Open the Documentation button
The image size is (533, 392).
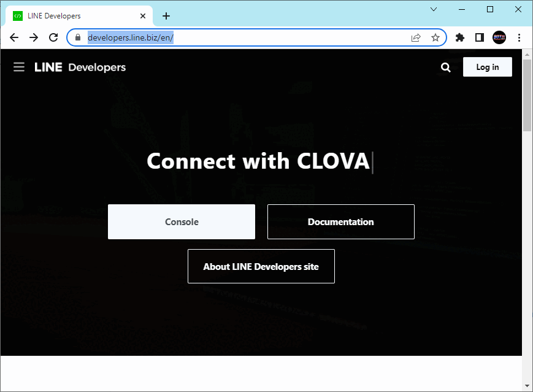click(x=341, y=221)
